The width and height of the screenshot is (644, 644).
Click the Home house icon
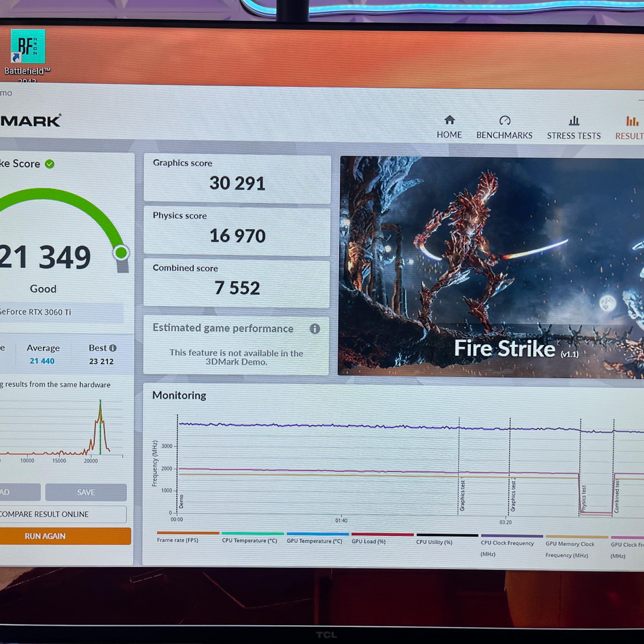pos(449,120)
